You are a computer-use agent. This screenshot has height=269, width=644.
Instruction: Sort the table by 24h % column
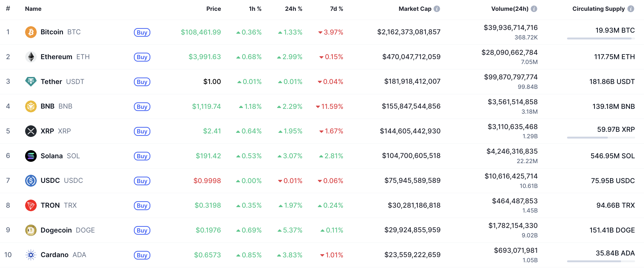pos(293,9)
